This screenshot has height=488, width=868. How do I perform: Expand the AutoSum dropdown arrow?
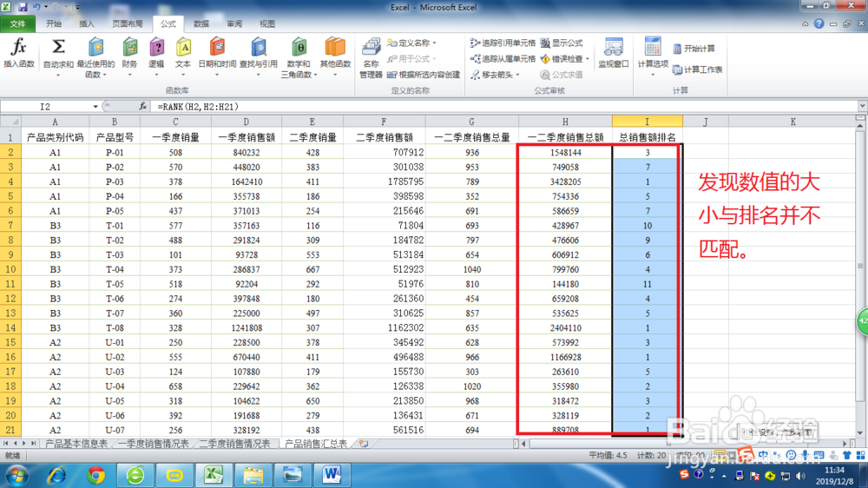[58, 75]
